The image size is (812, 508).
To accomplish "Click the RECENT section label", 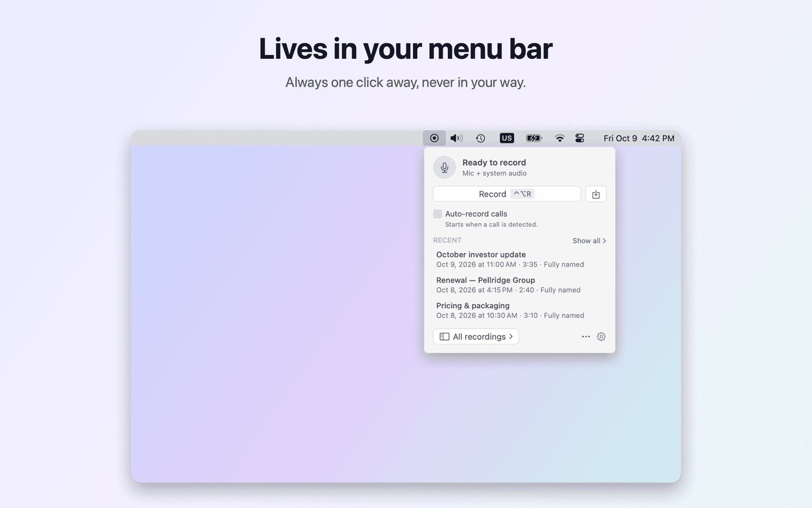I will click(x=447, y=240).
